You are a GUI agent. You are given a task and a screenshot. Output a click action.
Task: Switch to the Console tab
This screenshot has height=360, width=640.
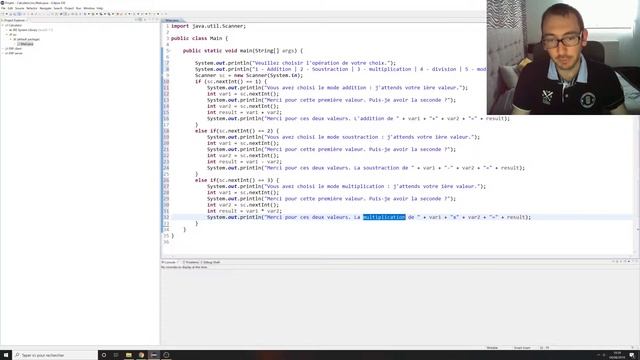tap(169, 262)
